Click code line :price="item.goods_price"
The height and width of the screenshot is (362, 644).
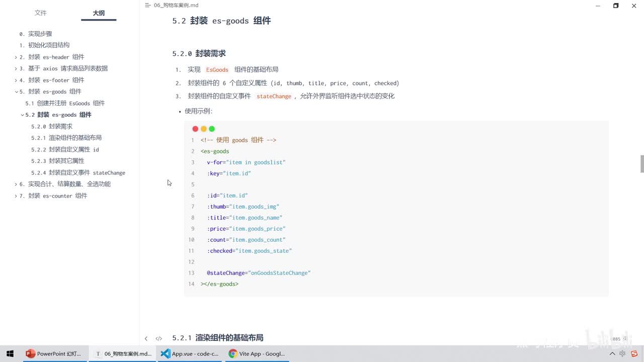(246, 229)
